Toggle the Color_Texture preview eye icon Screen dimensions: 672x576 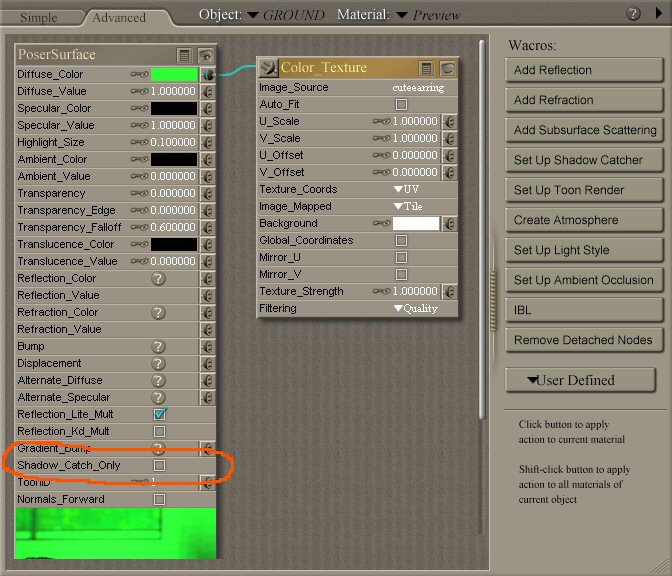447,68
